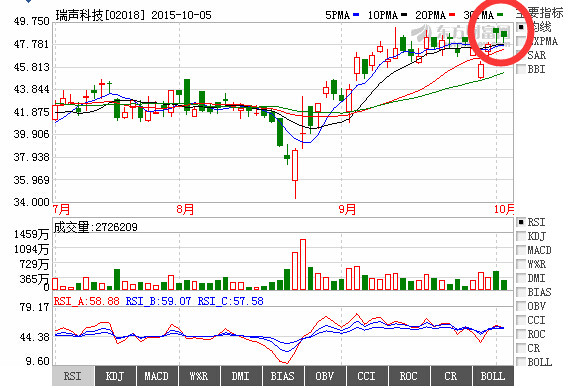
Task: Click the 34.000 price axis label
Action: [x=31, y=202]
